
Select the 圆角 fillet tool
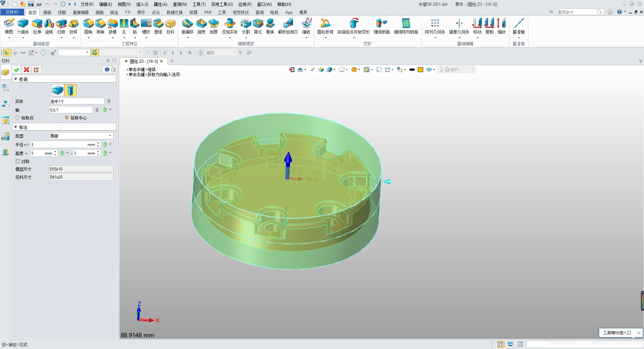88,26
